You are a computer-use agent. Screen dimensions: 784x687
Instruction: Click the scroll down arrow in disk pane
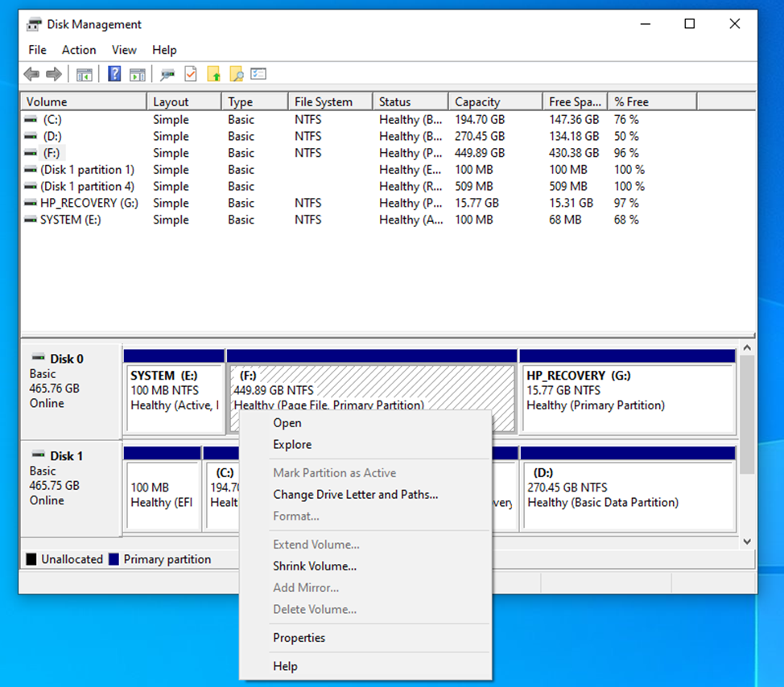747,542
